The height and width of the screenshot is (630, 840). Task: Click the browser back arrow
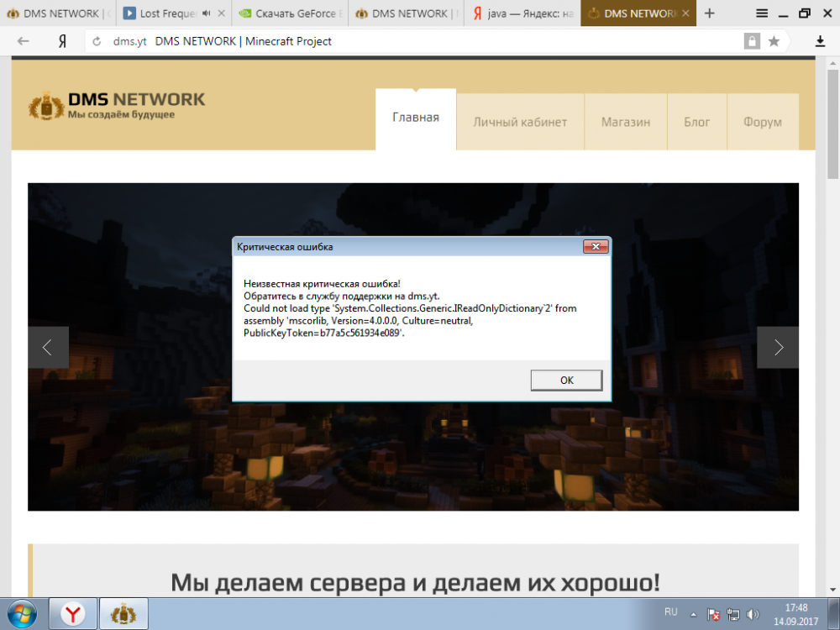click(x=23, y=41)
